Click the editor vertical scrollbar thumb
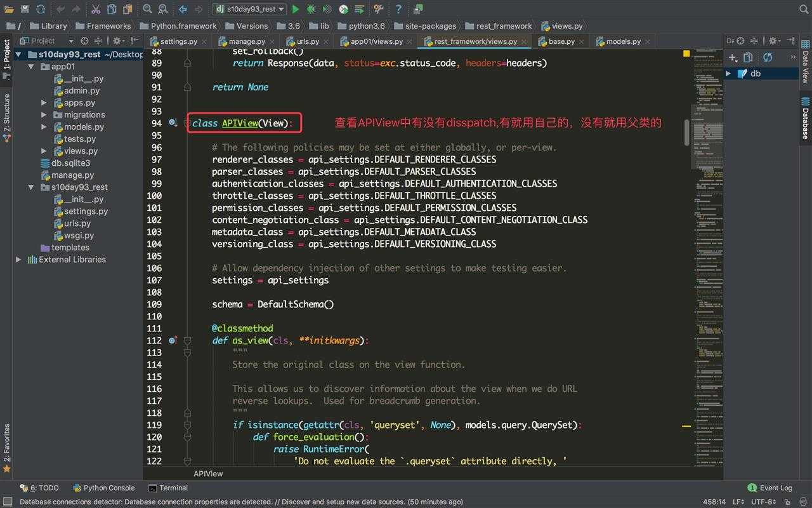 [686, 132]
